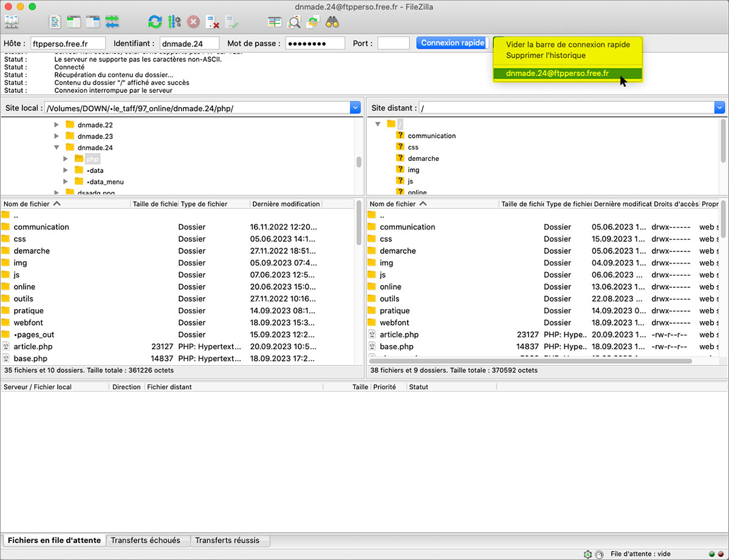Click the Mot de passe field
This screenshot has width=729, height=560.
tap(315, 43)
